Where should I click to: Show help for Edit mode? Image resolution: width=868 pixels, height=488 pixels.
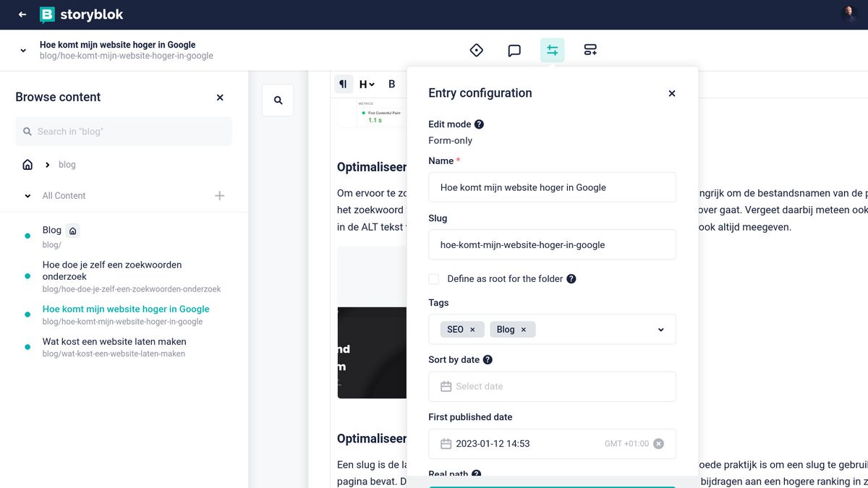tap(479, 124)
